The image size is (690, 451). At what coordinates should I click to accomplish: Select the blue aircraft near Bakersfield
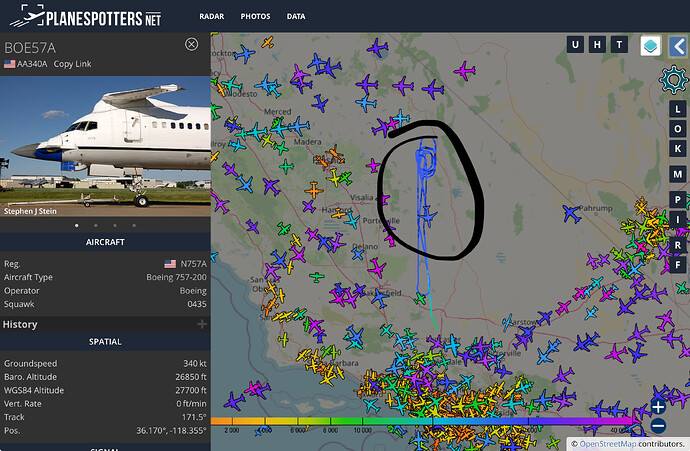click(379, 298)
